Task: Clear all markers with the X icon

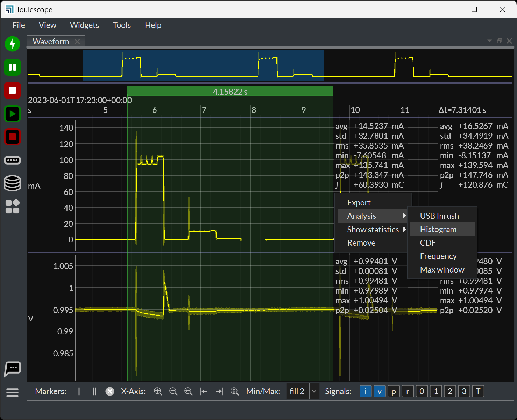Action: (110, 391)
